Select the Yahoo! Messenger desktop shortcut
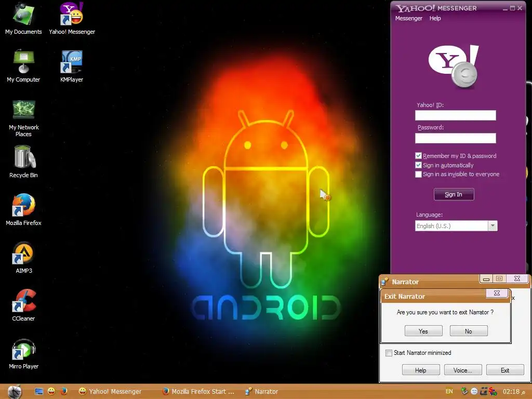The width and height of the screenshot is (532, 399). click(x=72, y=19)
